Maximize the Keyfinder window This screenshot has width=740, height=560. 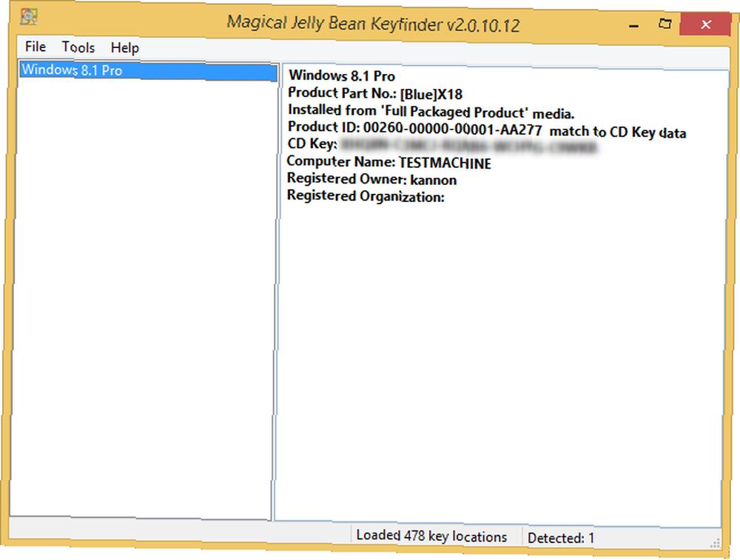[x=665, y=24]
